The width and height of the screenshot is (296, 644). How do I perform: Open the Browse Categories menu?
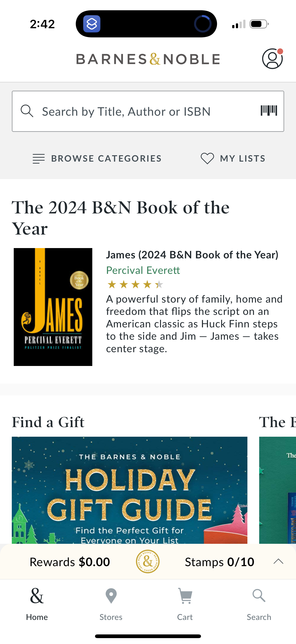(x=106, y=158)
